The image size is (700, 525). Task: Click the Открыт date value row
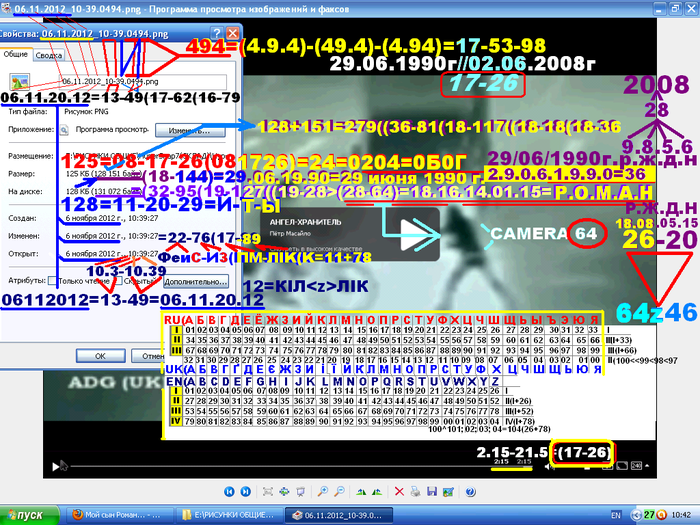[112, 254]
